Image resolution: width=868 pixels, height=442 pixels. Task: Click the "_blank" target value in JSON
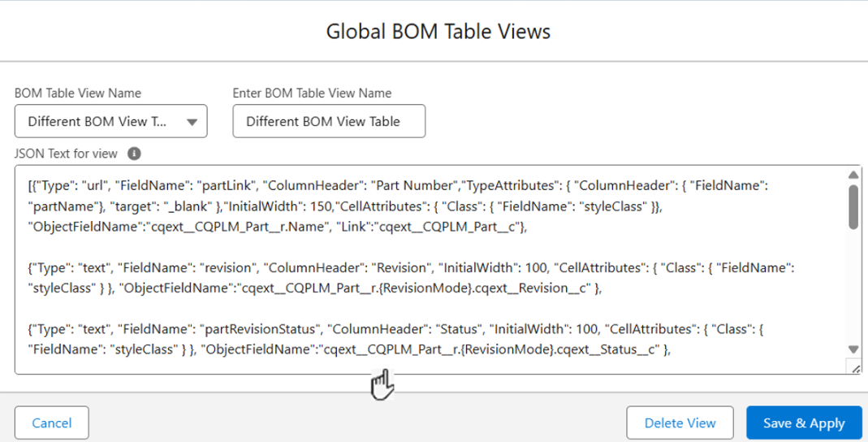click(188, 207)
